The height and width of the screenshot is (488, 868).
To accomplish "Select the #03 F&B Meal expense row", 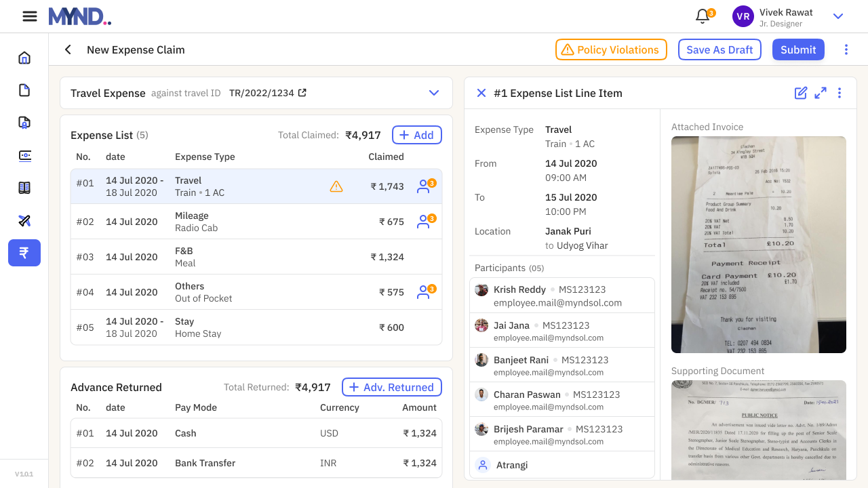I will tap(256, 257).
